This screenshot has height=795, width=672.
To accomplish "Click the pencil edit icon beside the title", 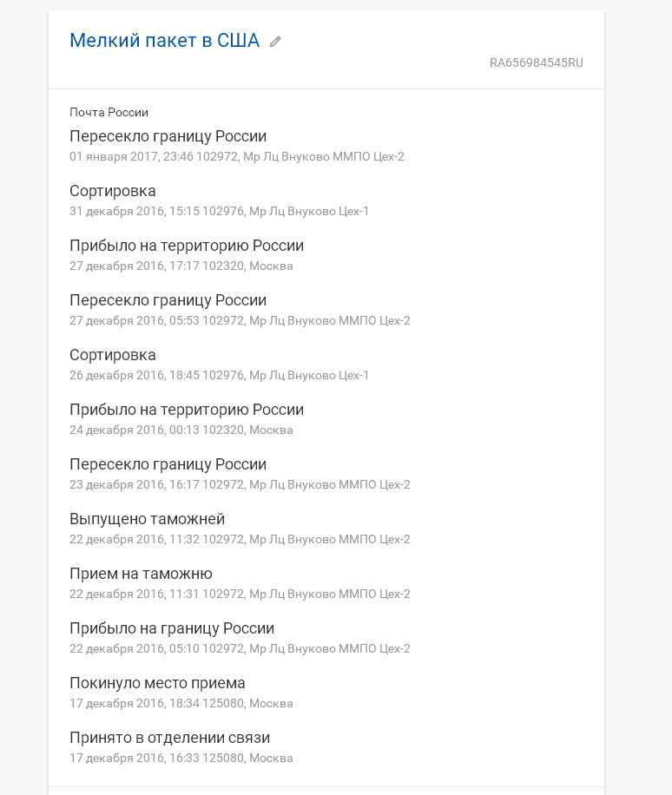I will pos(275,42).
